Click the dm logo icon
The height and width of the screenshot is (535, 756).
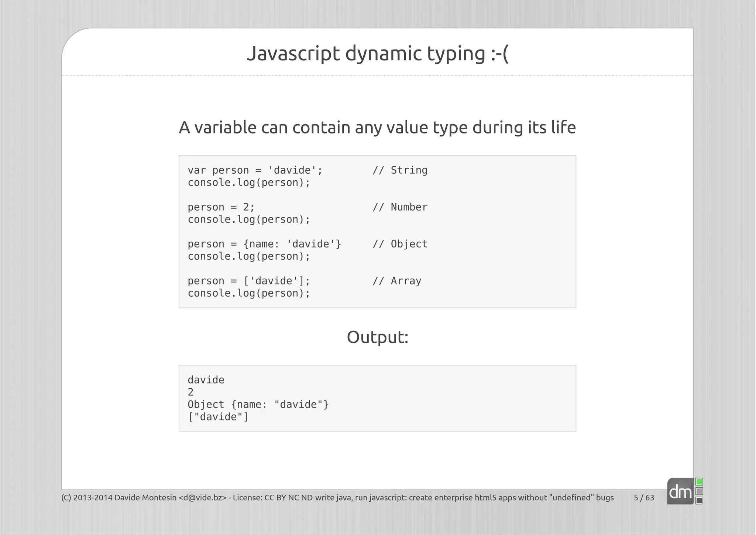(680, 491)
